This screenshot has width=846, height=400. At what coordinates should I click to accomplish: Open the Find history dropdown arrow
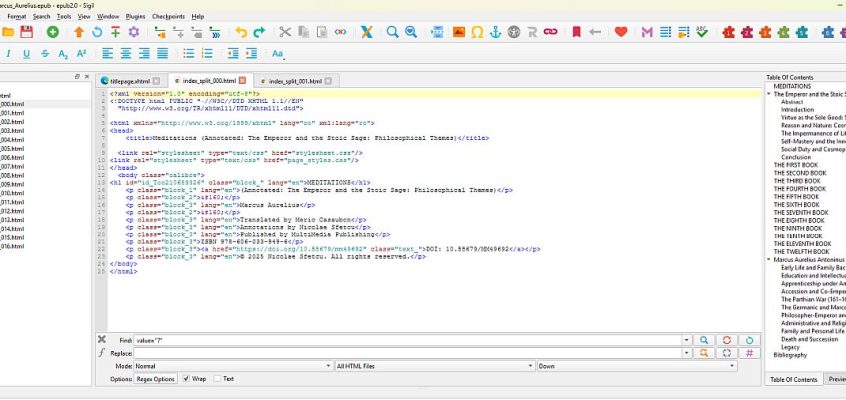click(x=686, y=340)
